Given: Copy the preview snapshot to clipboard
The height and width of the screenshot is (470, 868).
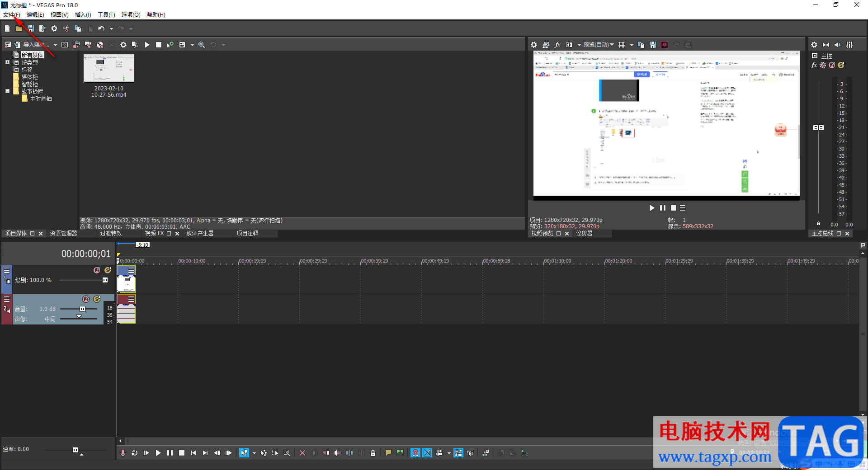Looking at the screenshot, I should point(641,45).
